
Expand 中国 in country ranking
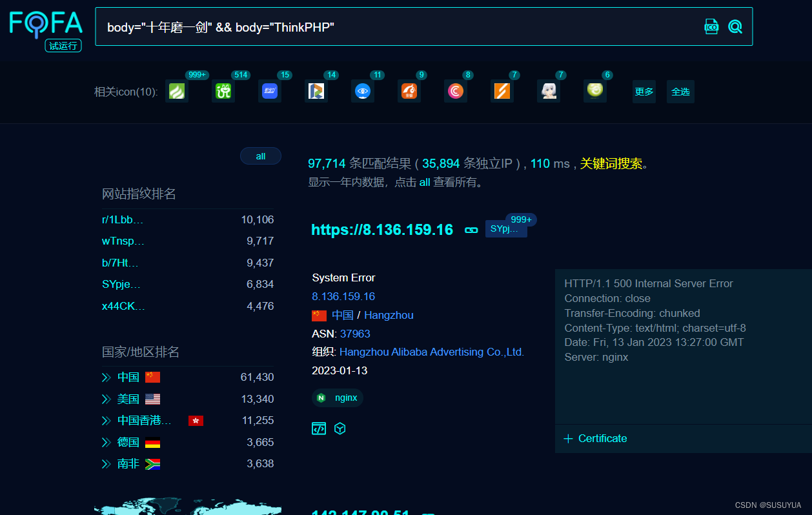click(x=107, y=377)
